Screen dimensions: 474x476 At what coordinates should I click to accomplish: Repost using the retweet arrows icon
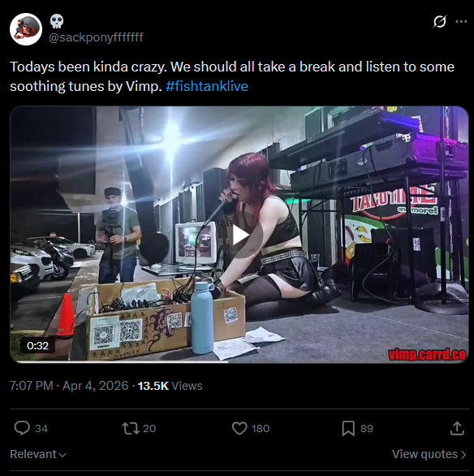pos(131,428)
